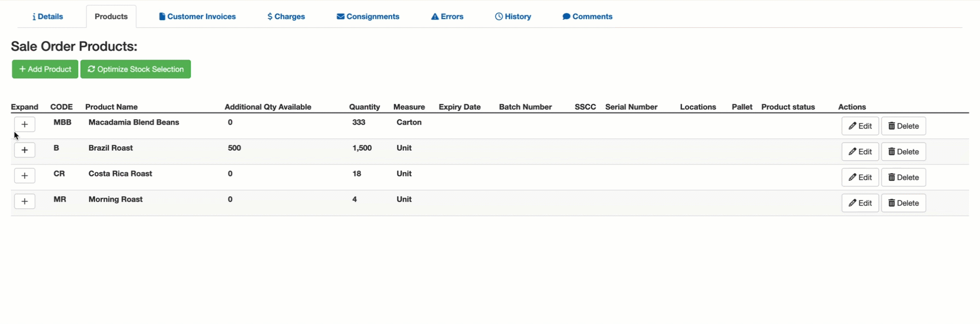
Task: Click the Add Product button
Action: [45, 69]
